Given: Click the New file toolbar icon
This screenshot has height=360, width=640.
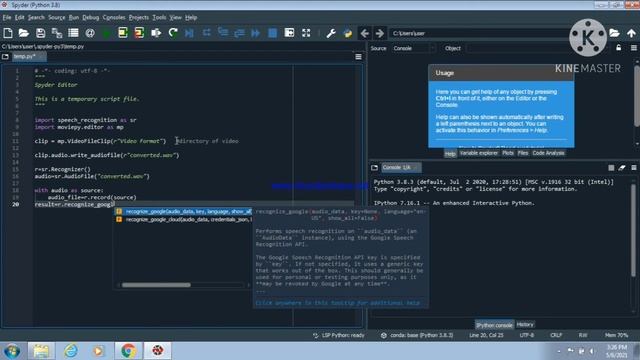Looking at the screenshot, I should pyautogui.click(x=8, y=33).
